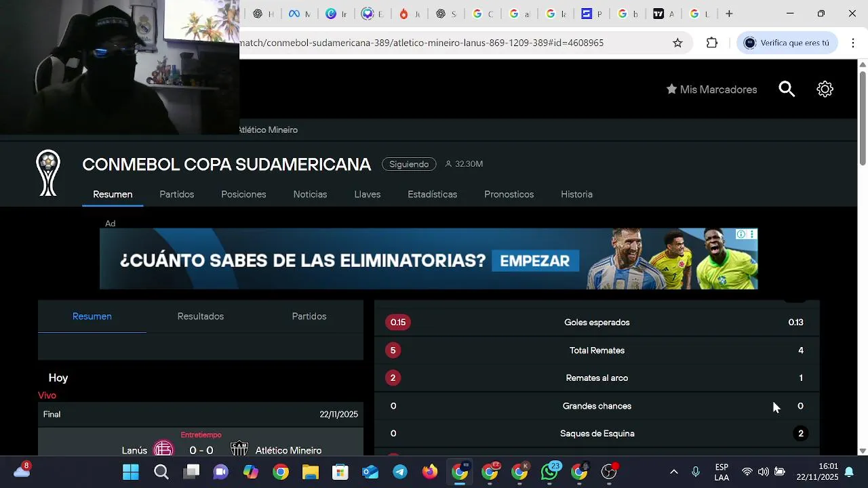Click the Remates al arco stat label
The image size is (868, 488).
coord(597,378)
